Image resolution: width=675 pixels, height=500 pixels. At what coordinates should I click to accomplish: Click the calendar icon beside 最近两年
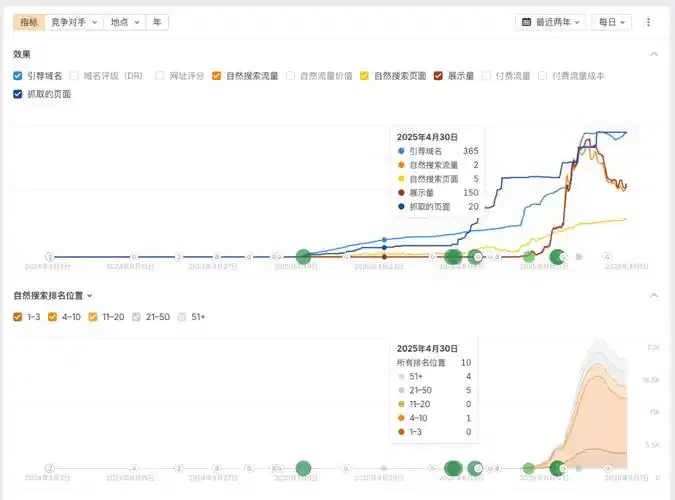pyautogui.click(x=526, y=22)
